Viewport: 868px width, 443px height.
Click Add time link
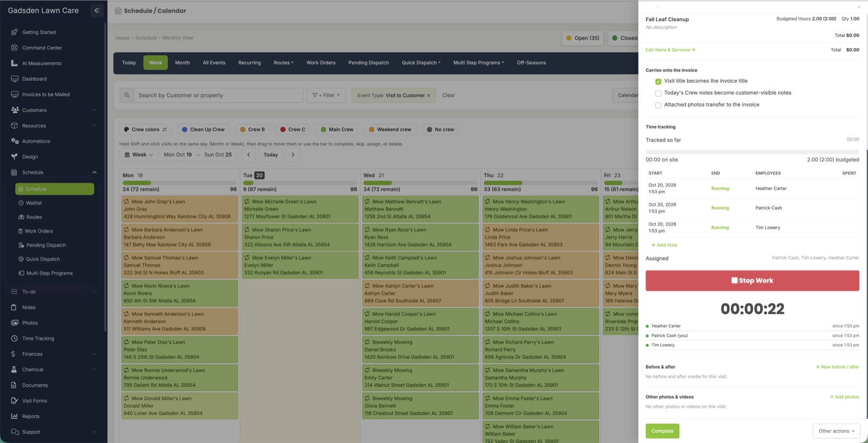664,245
